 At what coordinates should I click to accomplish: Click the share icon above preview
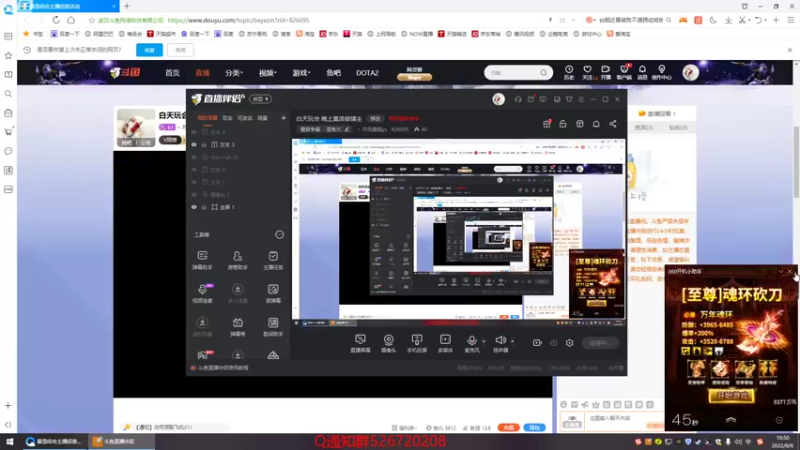(613, 124)
